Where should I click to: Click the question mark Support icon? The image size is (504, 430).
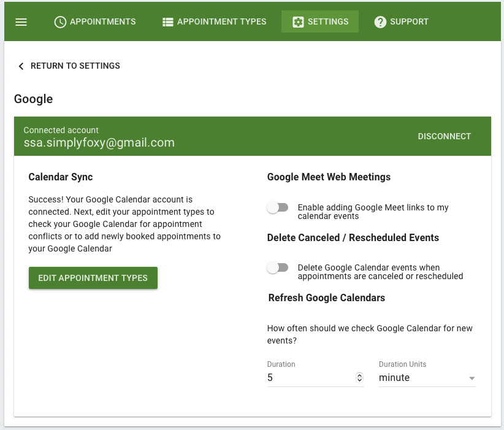click(x=380, y=22)
